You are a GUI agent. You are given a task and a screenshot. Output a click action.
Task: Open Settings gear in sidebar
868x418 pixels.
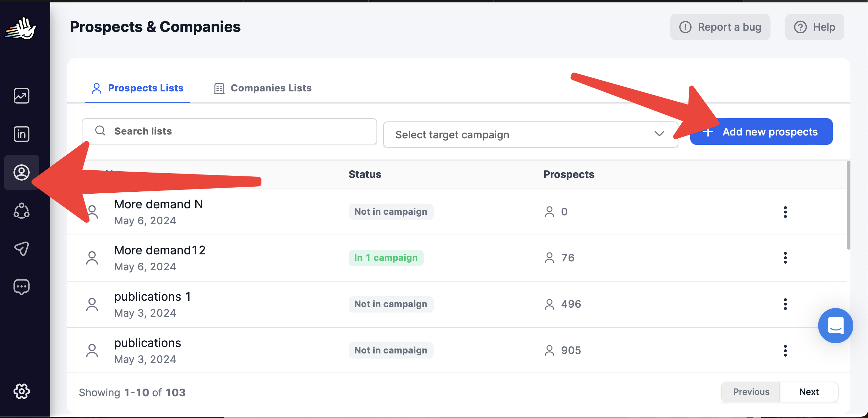pos(21,391)
